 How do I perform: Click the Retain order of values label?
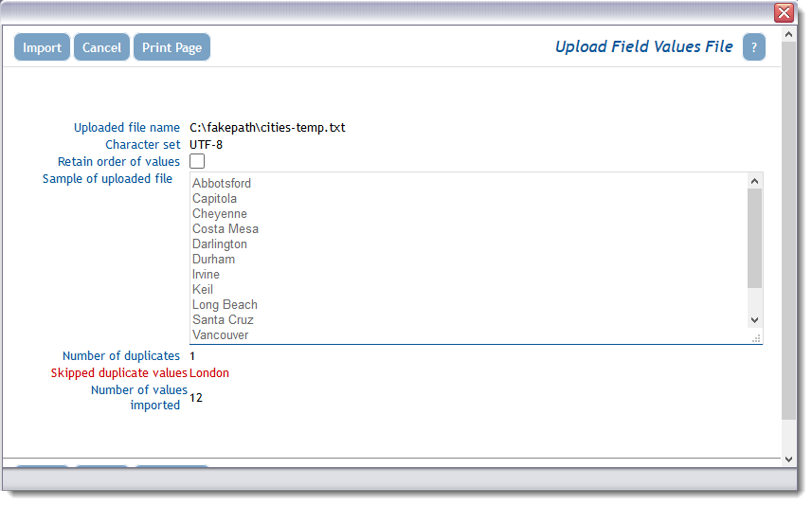118,162
